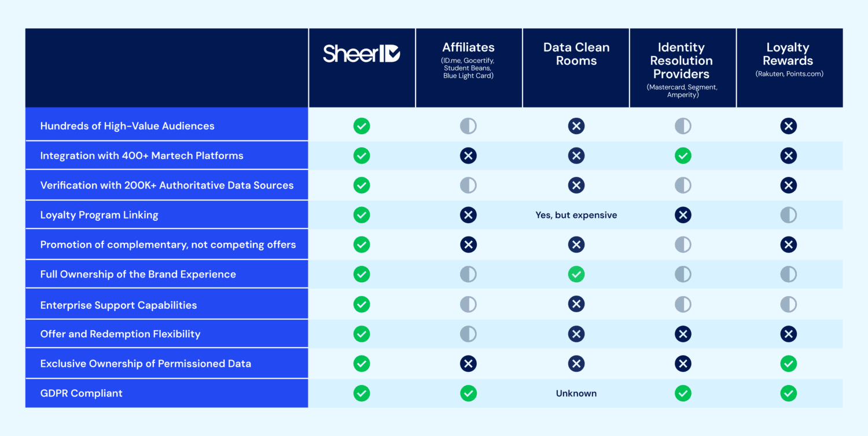Click the green checkmark under Identity Resolution Providers for Martech Platforms

683,156
